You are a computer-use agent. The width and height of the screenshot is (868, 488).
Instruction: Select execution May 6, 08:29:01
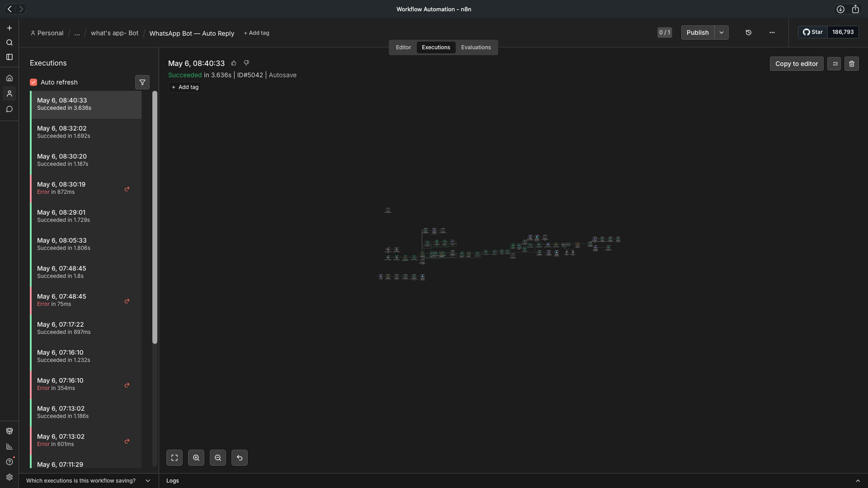pyautogui.click(x=86, y=217)
